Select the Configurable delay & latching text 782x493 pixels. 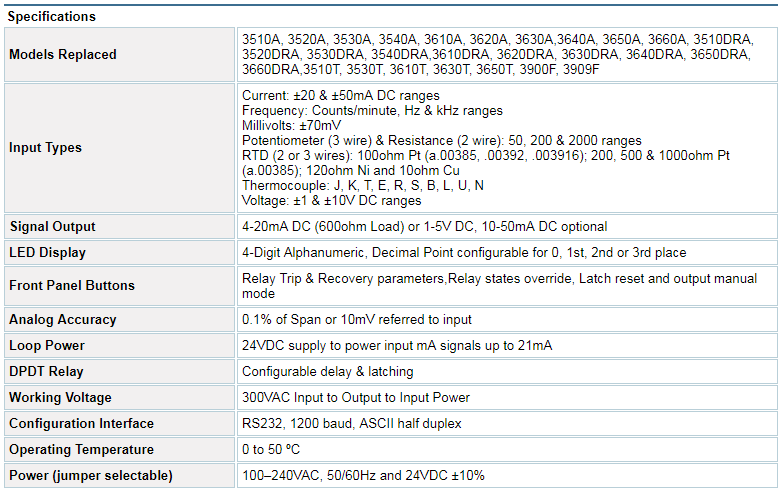(328, 371)
